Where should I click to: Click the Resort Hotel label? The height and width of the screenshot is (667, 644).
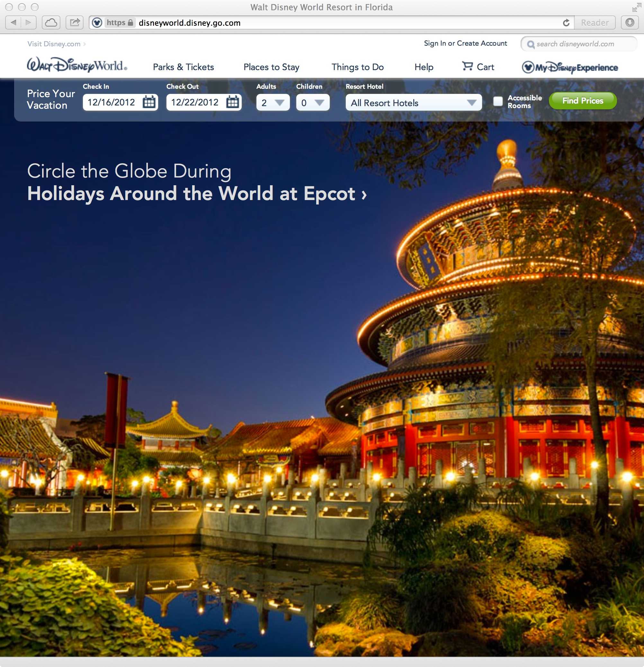pos(364,87)
